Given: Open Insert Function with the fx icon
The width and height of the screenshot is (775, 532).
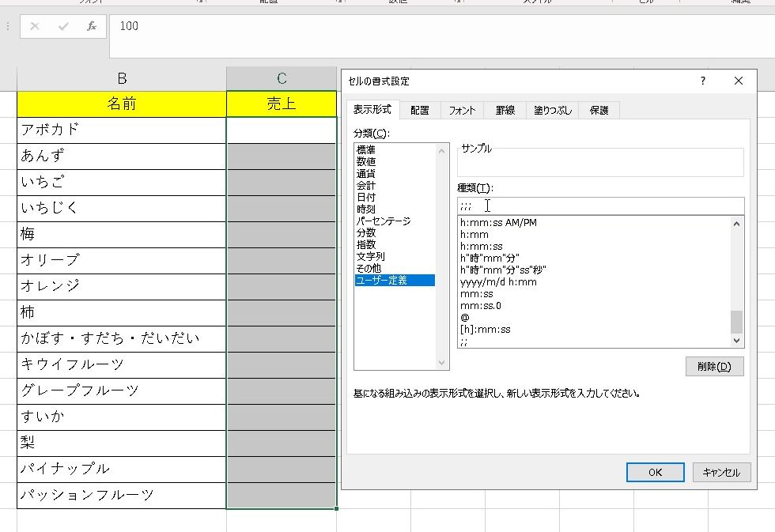Looking at the screenshot, I should 92,27.
